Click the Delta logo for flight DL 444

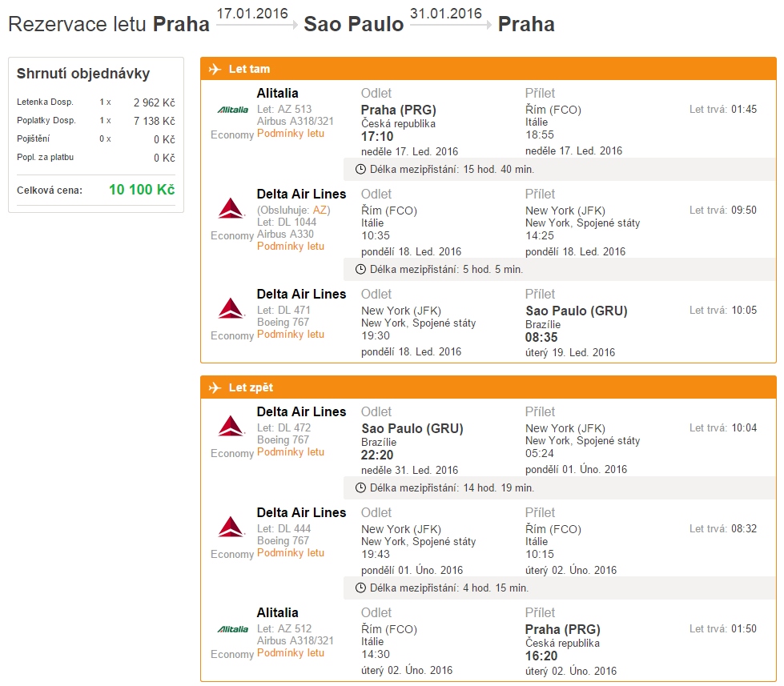coord(231,528)
